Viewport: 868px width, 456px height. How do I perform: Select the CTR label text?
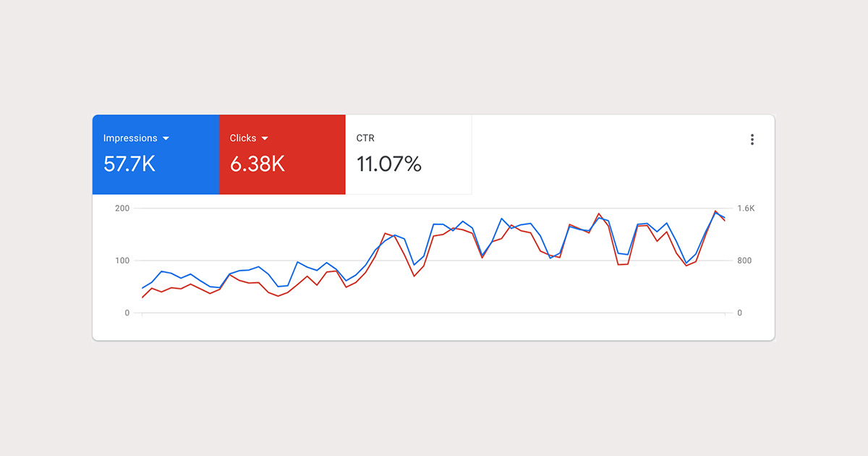pyautogui.click(x=365, y=138)
